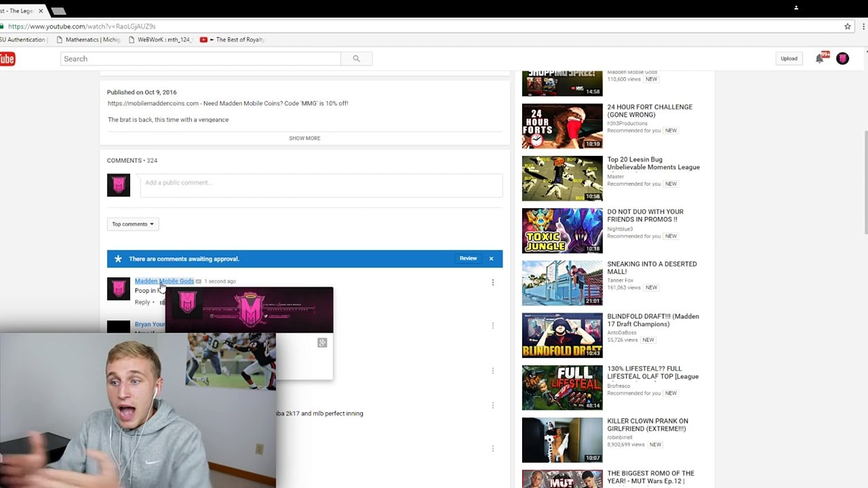Click Google+ icon in channel hover card
The height and width of the screenshot is (488, 868).
click(x=322, y=343)
